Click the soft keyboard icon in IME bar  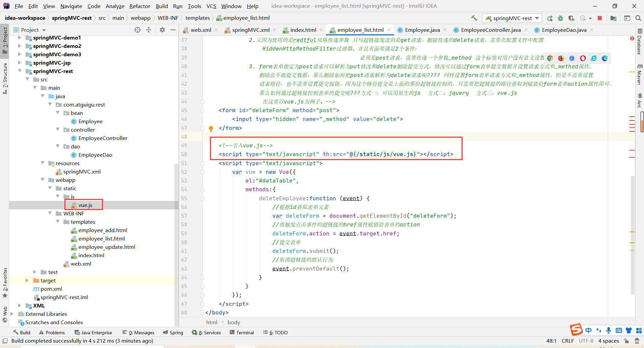click(619, 331)
